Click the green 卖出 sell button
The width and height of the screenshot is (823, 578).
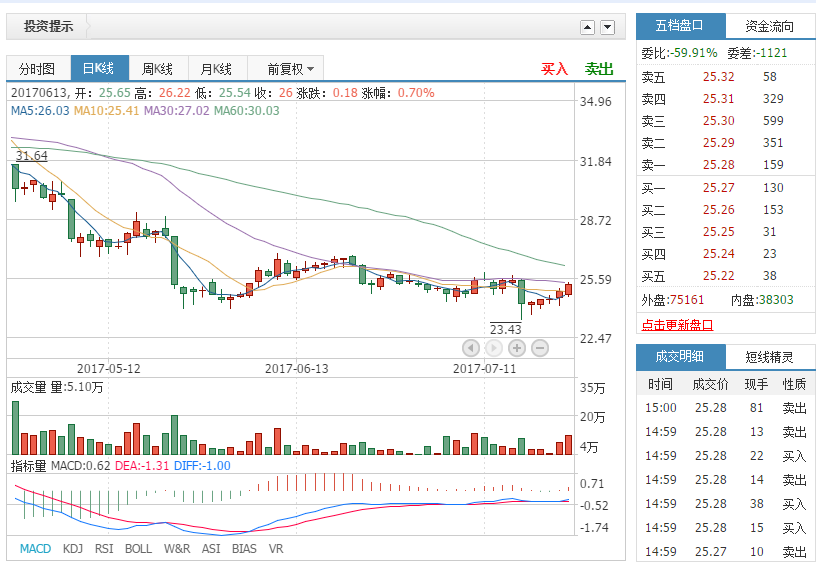coord(598,68)
